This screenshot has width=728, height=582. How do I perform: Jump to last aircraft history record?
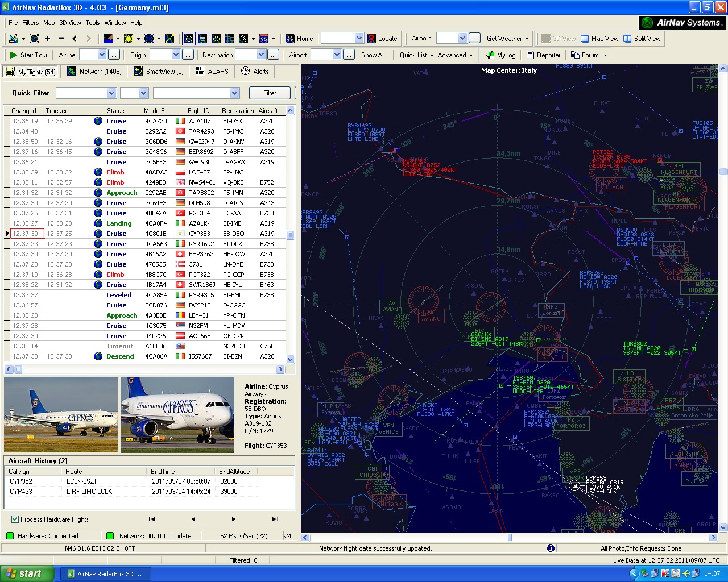click(275, 519)
